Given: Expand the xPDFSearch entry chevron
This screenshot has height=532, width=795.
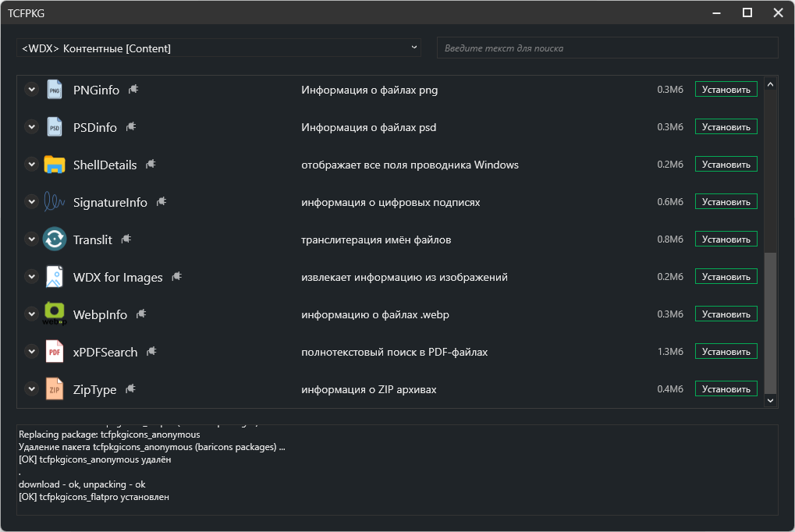Looking at the screenshot, I should tap(31, 352).
